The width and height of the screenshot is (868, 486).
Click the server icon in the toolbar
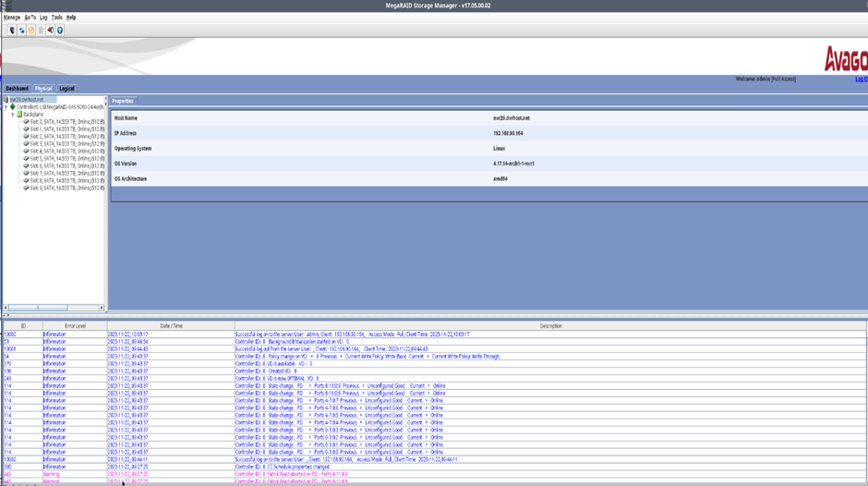pos(11,30)
